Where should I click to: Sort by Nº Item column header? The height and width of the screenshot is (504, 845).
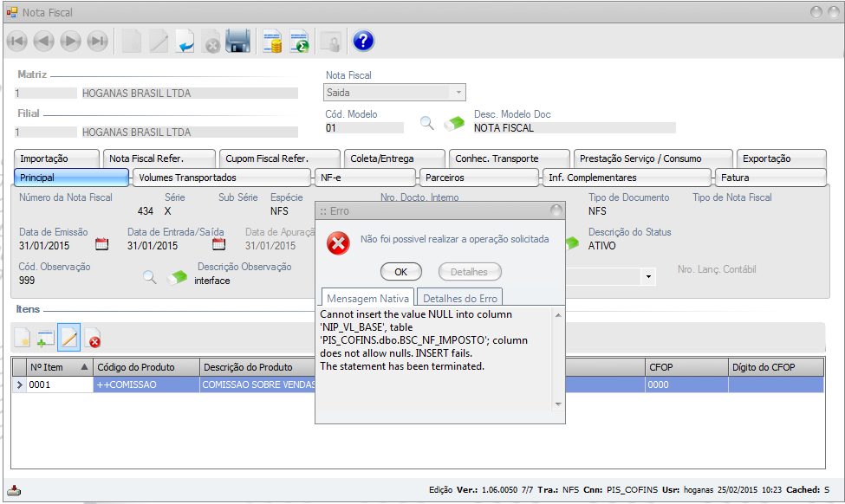(60, 367)
